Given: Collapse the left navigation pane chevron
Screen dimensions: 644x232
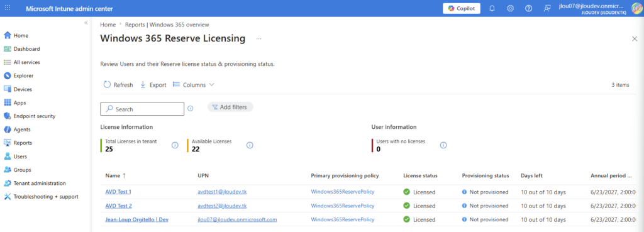Looking at the screenshot, I should tap(86, 23).
